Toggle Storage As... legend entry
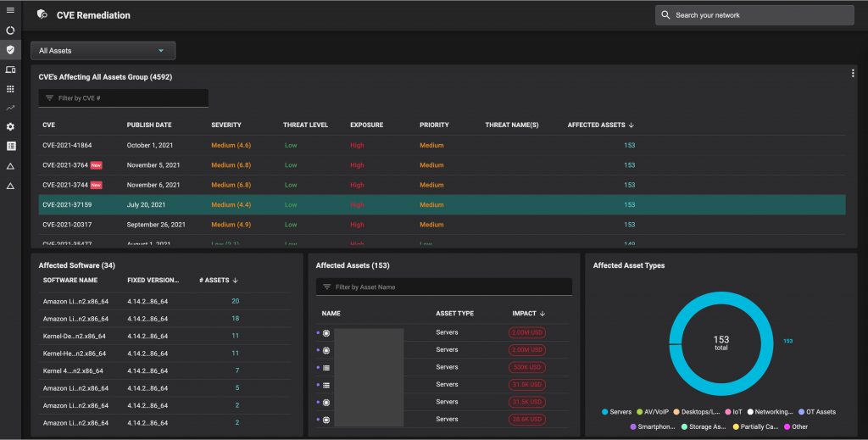Viewport: 868px width, 440px height. point(704,426)
